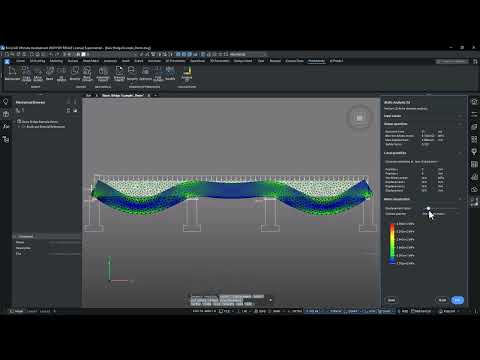Open the lightbulb Tips panel icon in the left sidebar
480x360 pixels.
pyautogui.click(x=6, y=102)
